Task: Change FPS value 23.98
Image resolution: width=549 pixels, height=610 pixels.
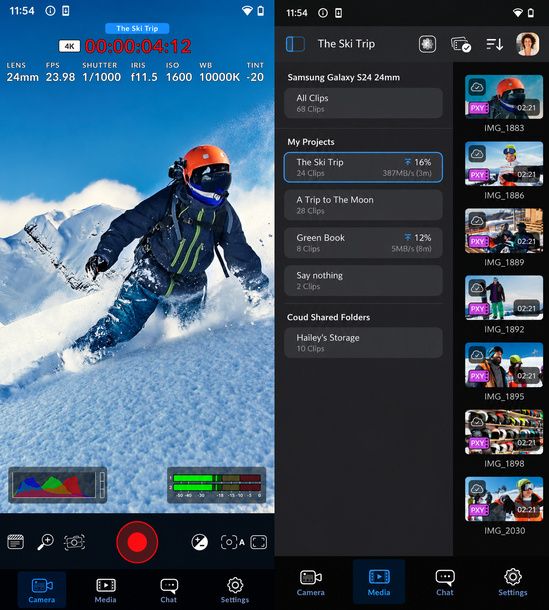Action: click(60, 77)
